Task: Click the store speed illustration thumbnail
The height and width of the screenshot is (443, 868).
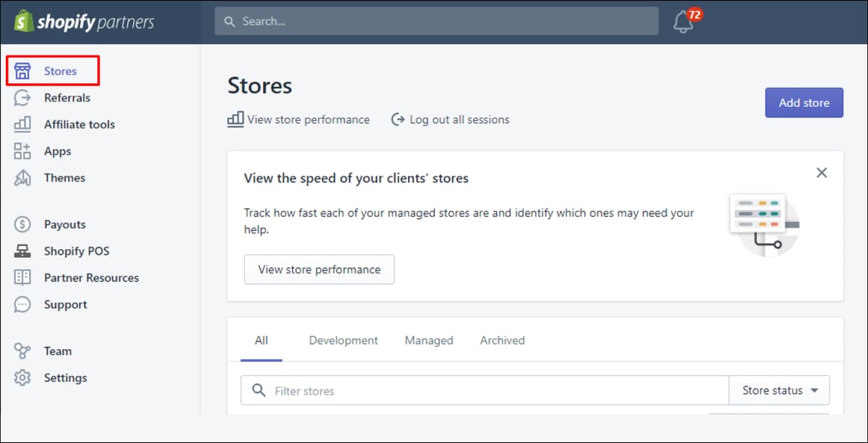Action: click(x=765, y=224)
